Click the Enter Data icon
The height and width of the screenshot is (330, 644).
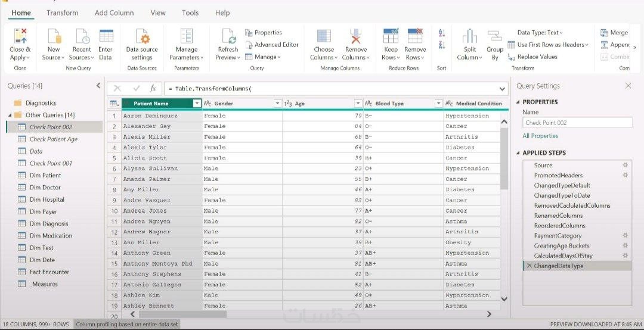(x=106, y=36)
